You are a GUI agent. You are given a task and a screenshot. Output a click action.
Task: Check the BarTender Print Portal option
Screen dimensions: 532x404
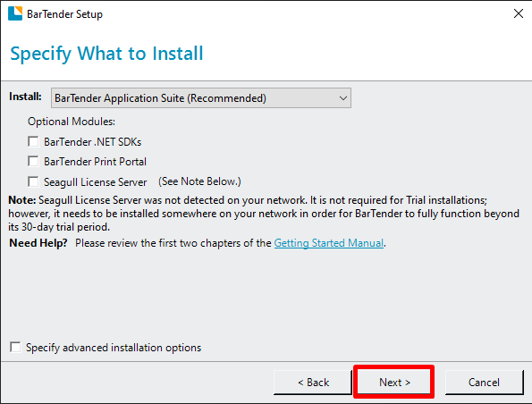[33, 161]
